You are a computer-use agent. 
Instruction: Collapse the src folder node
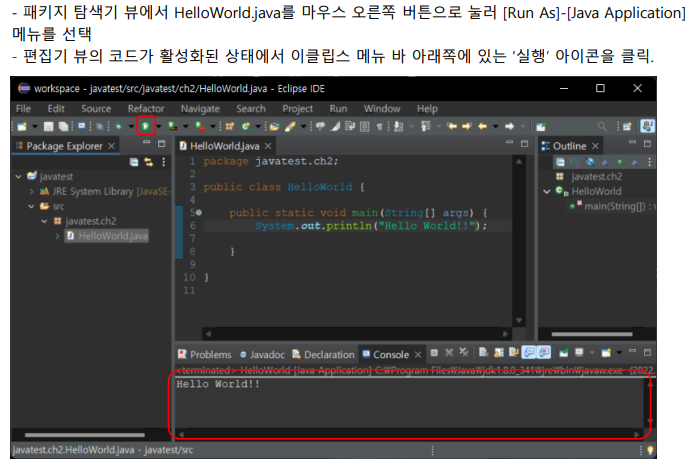click(31, 206)
